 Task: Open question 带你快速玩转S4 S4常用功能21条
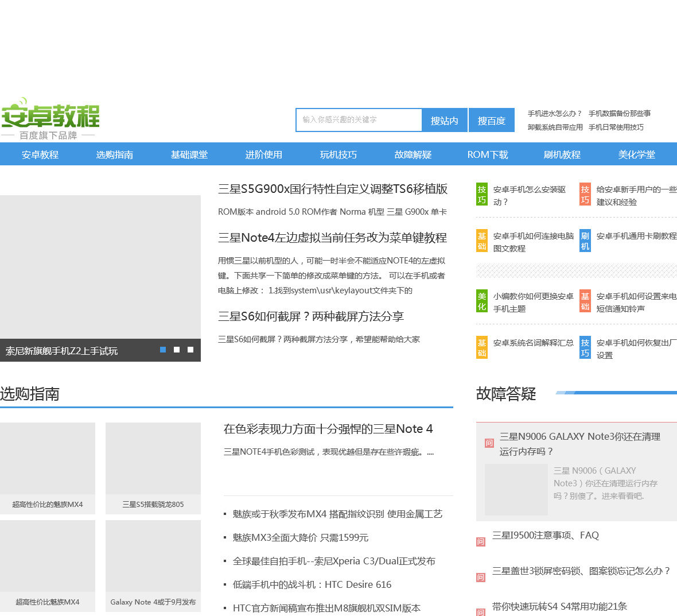coord(559,606)
